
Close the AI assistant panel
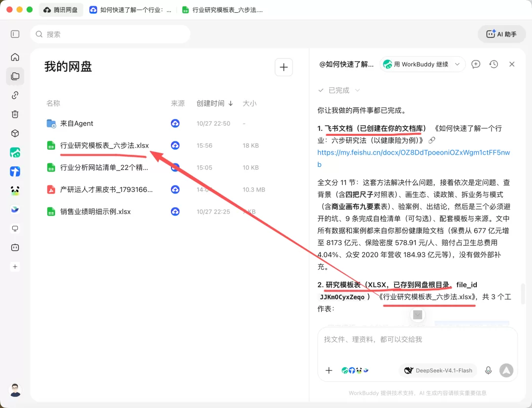pos(512,64)
